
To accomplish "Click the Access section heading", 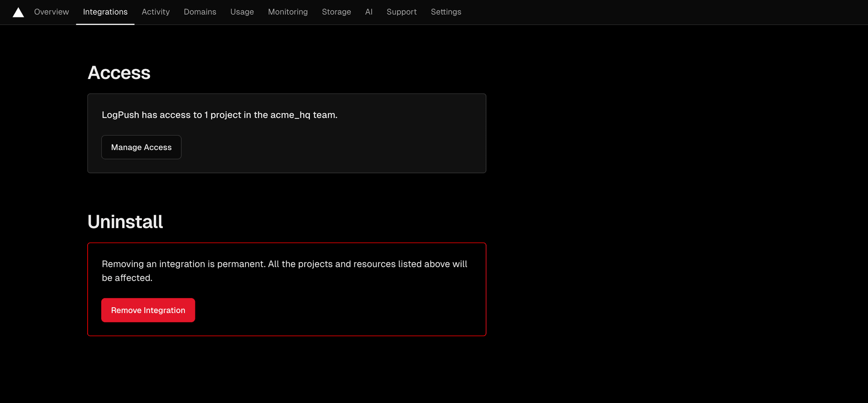I will [x=119, y=73].
